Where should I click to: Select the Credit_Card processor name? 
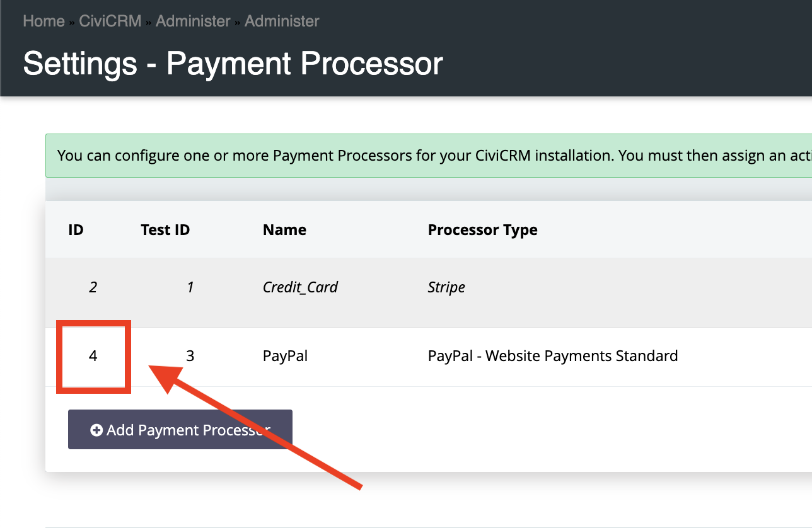pos(300,287)
